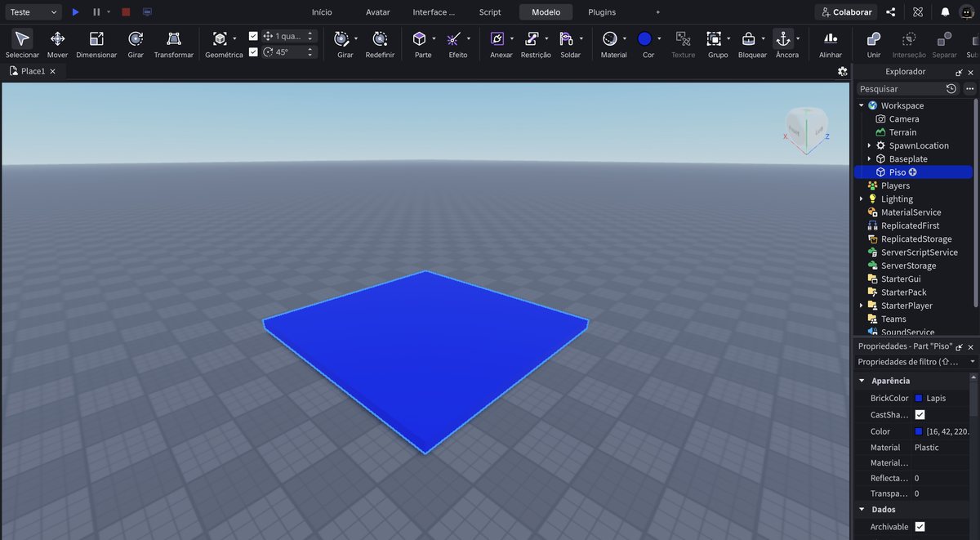980x540 pixels.
Task: Open the Interface tab
Action: click(x=434, y=12)
